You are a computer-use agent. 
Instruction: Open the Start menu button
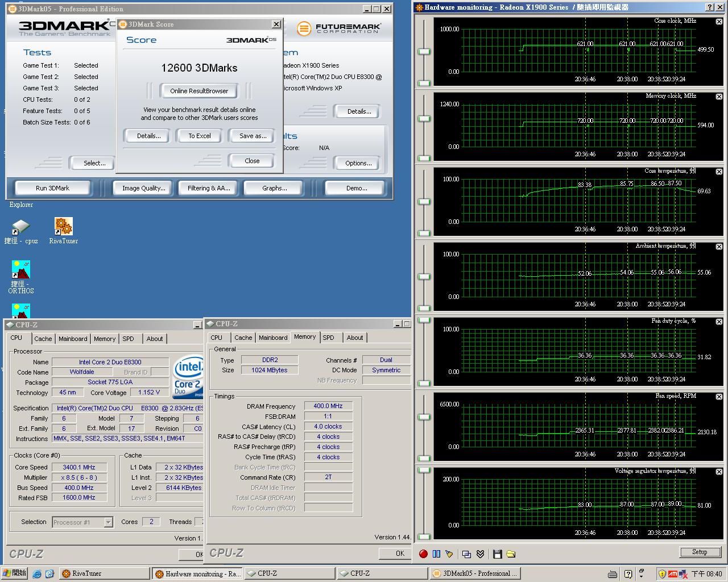click(x=14, y=573)
